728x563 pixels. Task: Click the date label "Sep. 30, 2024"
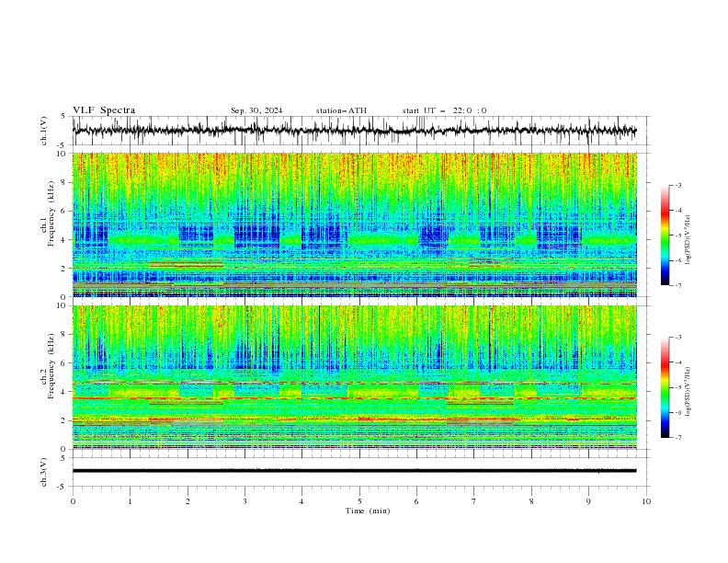[256, 110]
